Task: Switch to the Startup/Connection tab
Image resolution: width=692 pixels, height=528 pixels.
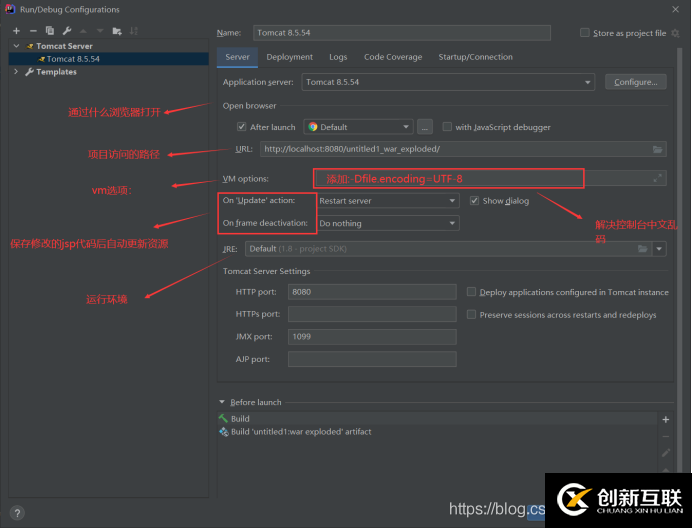Action: coord(475,57)
